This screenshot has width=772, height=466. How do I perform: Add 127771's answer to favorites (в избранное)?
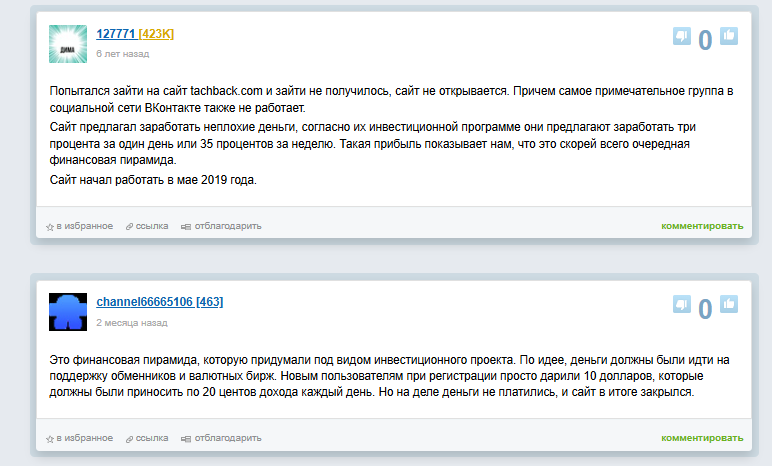coord(80,226)
